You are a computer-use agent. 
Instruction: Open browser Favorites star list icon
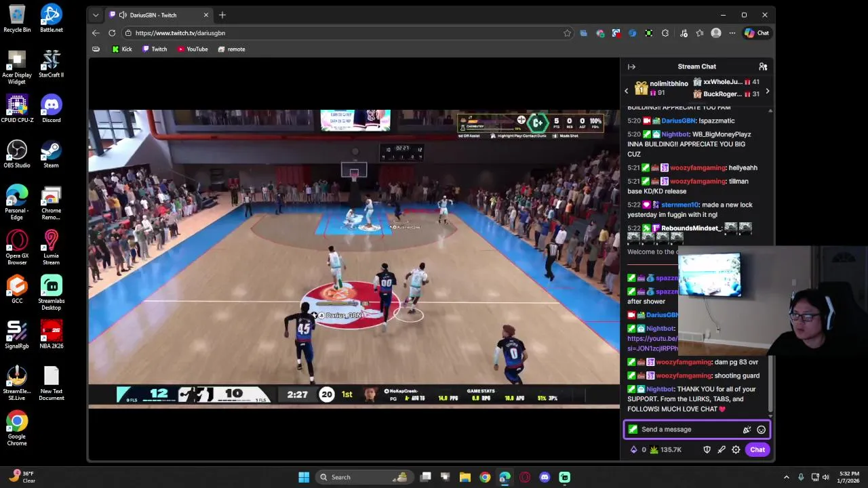tap(700, 33)
